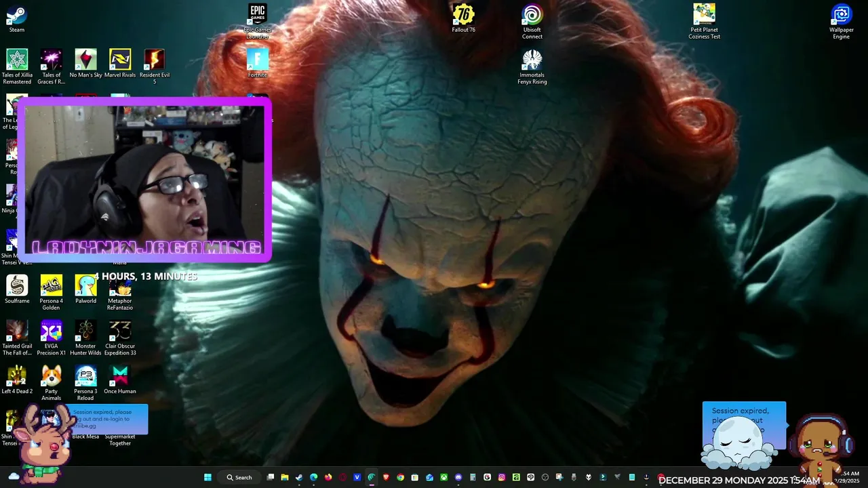Open Party Animals desktop shortcut
868x488 pixels.
click(x=51, y=383)
